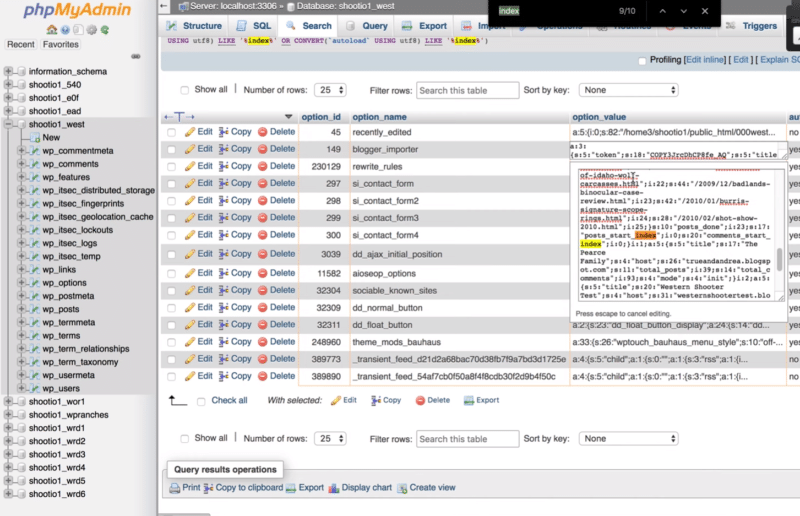Expand the information_schema database
This screenshot has height=516, width=800.
pyautogui.click(x=8, y=71)
